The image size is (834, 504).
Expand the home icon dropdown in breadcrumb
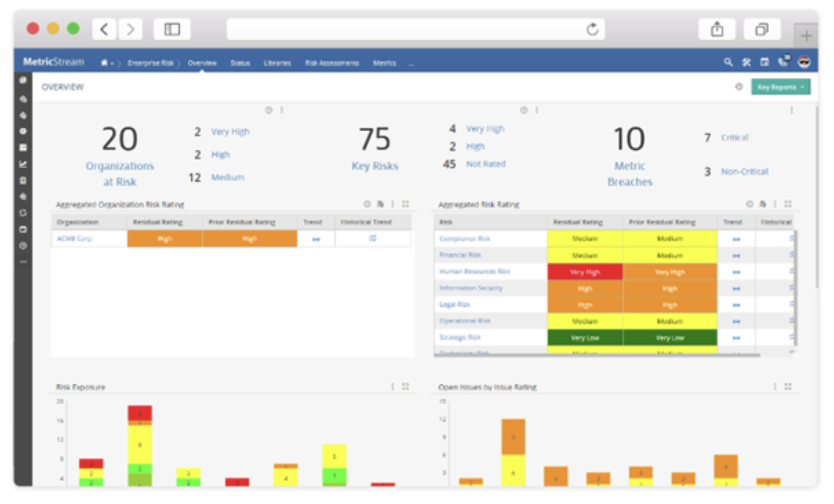tap(107, 63)
